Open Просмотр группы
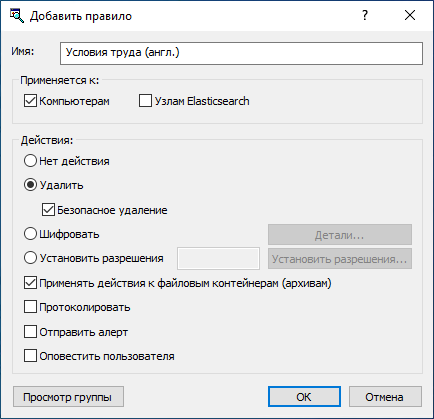The width and height of the screenshot is (434, 419). 68,397
